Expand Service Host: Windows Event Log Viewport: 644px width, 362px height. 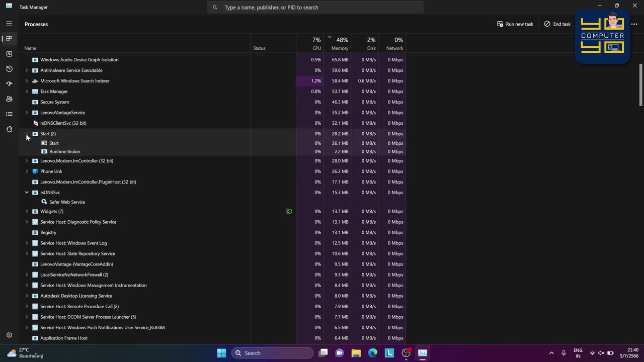27,243
